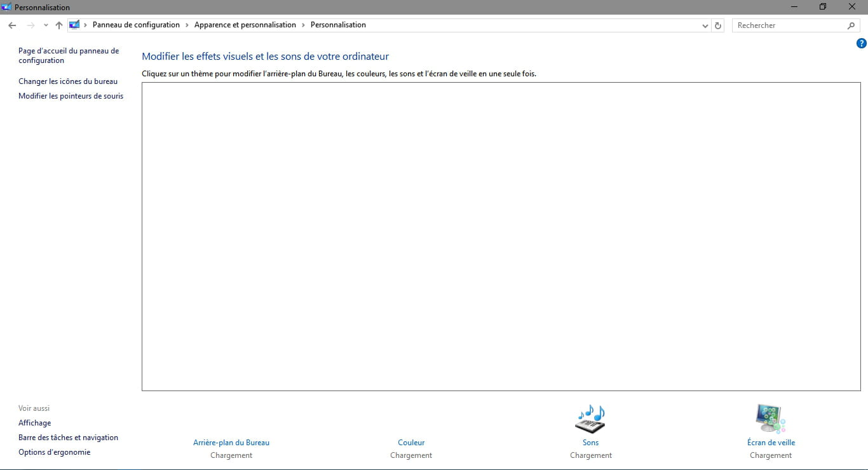868x470 pixels.
Task: Open Apparence et personnalisation breadcrumb
Action: pos(245,25)
